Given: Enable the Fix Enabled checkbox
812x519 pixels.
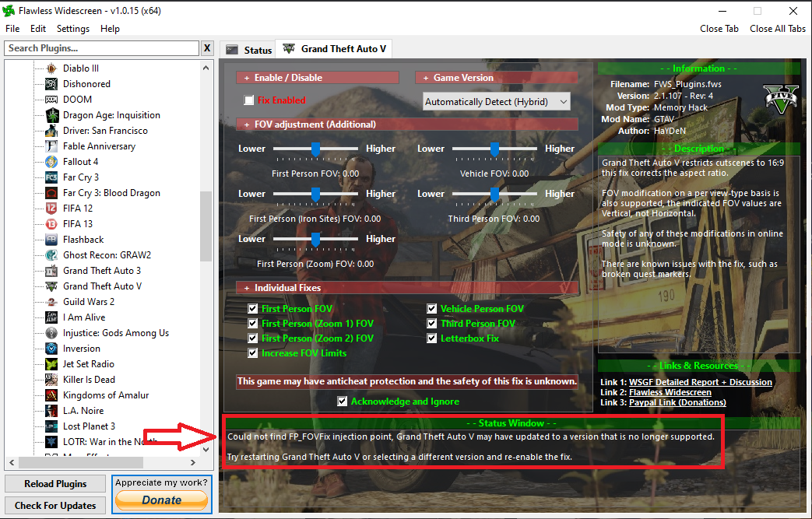Looking at the screenshot, I should [249, 100].
